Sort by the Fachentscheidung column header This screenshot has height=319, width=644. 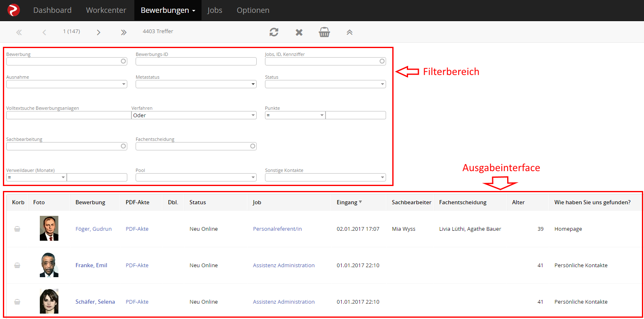tap(463, 202)
